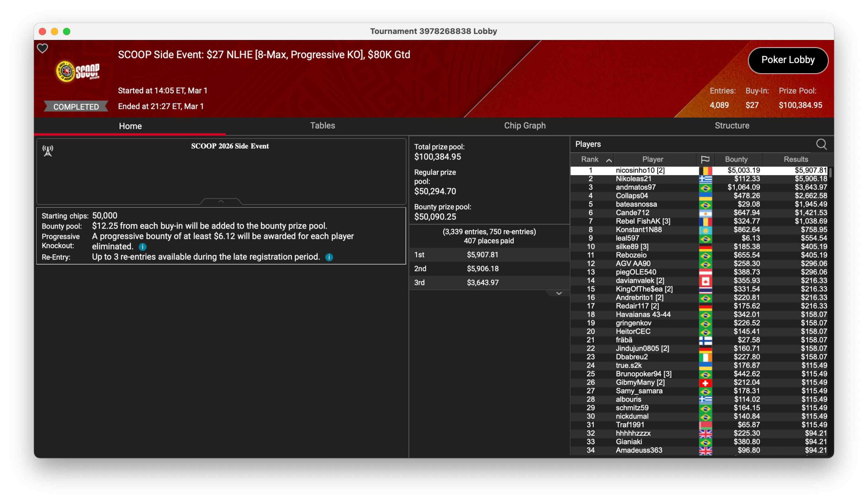The image size is (868, 503).
Task: Click the broadcast antenna icon
Action: (48, 151)
